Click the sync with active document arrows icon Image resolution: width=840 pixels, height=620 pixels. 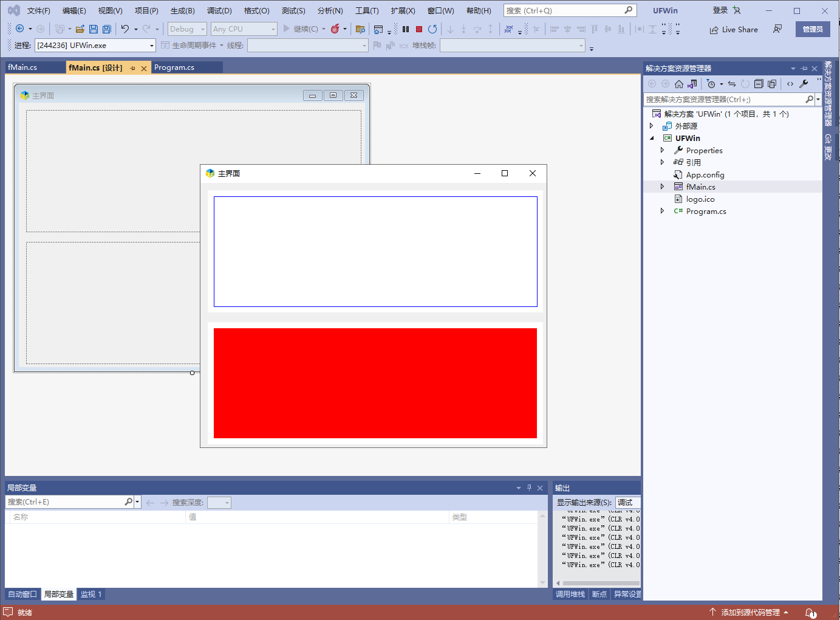point(732,84)
